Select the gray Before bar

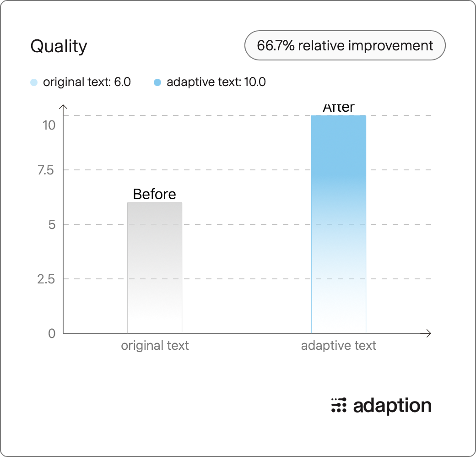(155, 268)
